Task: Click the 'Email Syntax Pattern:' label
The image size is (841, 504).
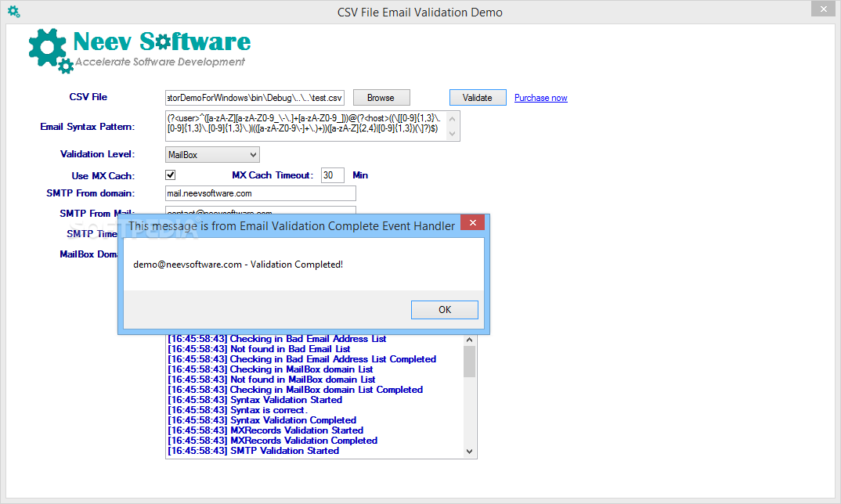Action: point(88,127)
